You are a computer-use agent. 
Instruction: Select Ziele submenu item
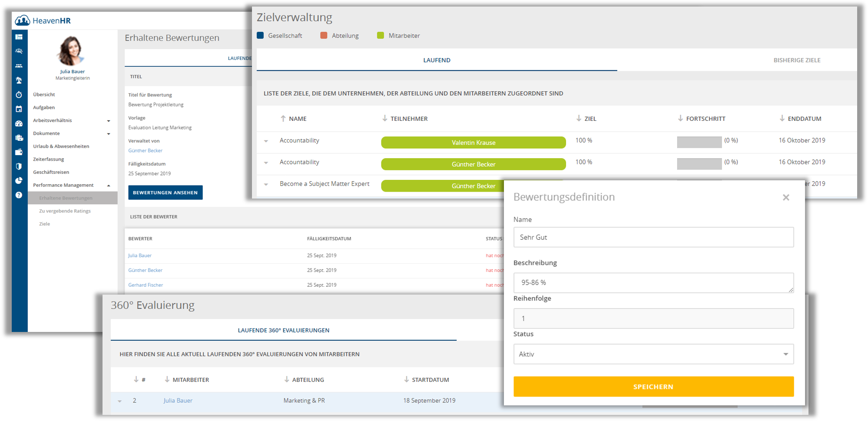[44, 224]
